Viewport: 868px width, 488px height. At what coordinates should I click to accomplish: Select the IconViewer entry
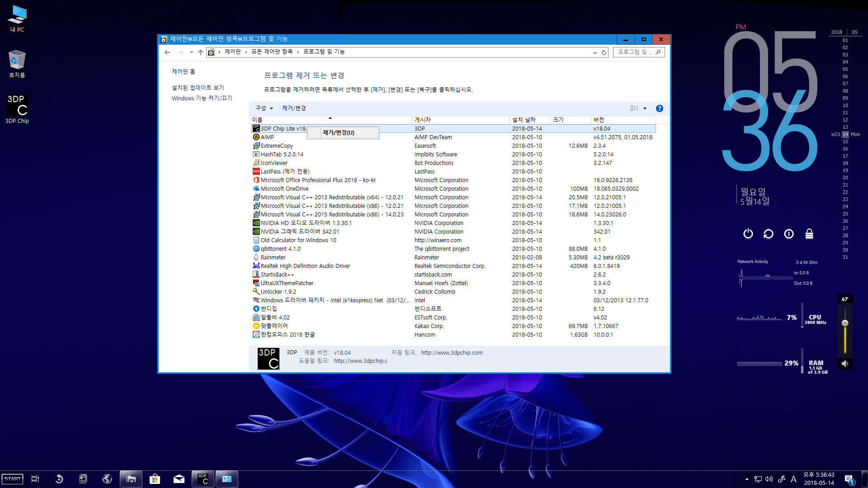(x=453, y=163)
